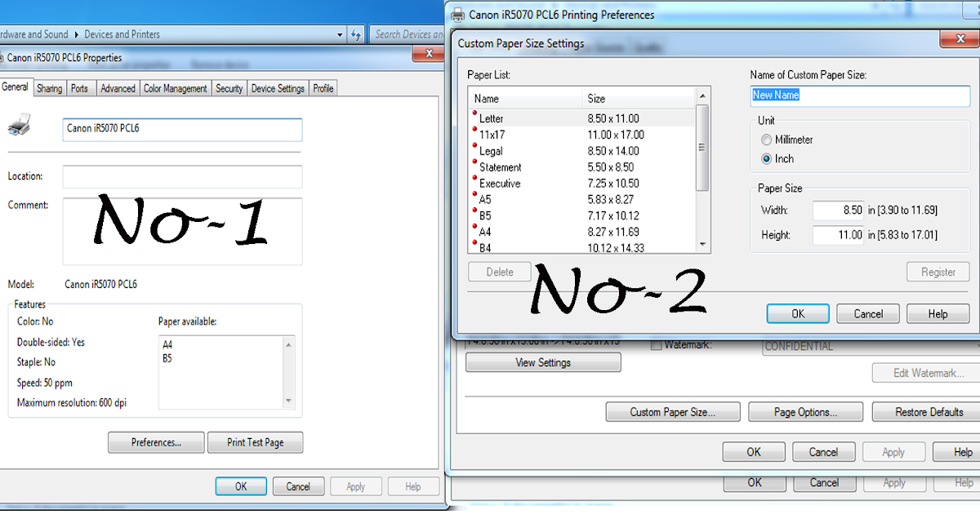The width and height of the screenshot is (980, 514).
Task: Select Legal in the Paper List
Action: point(583,151)
